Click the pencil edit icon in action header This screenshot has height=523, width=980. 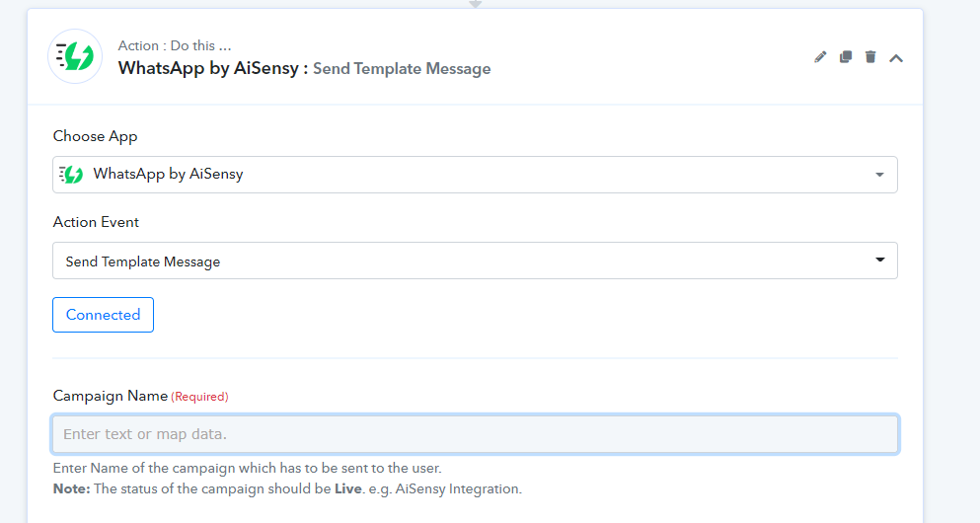point(820,57)
